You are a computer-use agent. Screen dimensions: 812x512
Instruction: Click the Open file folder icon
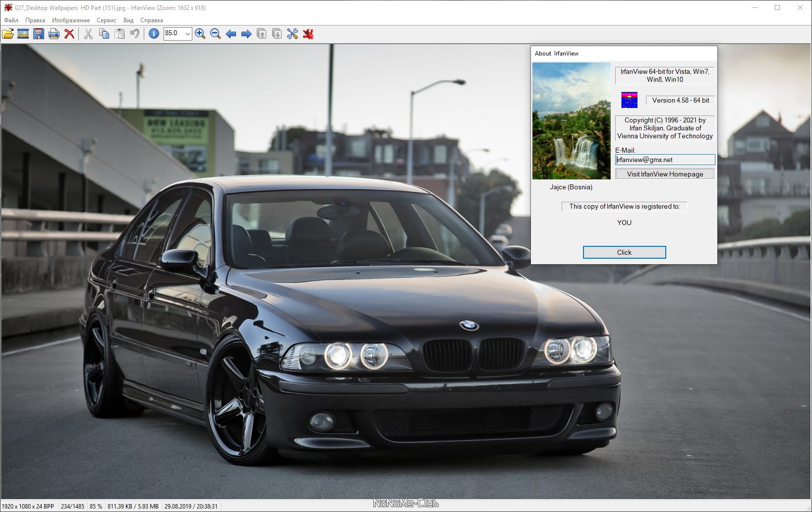point(8,34)
